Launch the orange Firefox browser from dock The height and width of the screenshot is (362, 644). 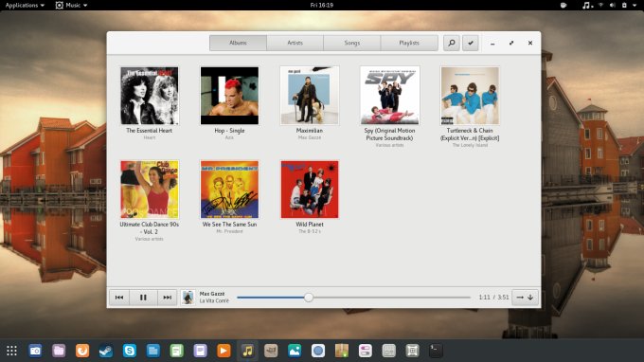click(x=82, y=351)
